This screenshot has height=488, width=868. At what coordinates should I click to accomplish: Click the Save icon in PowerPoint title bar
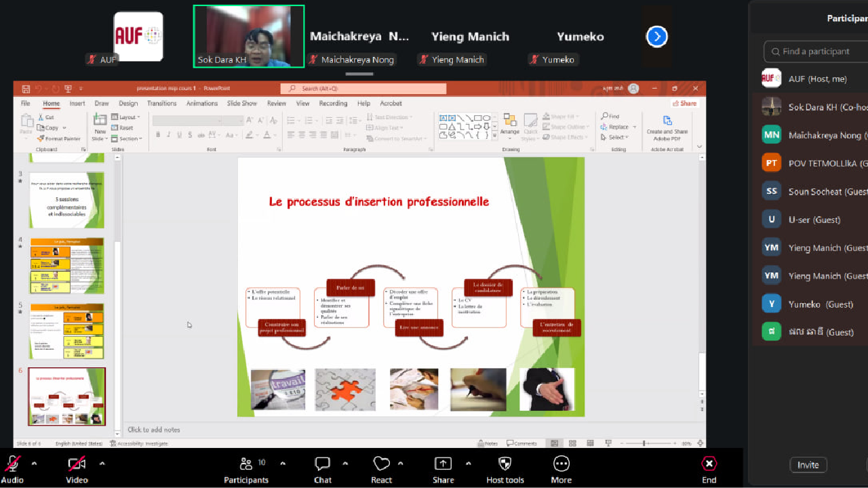click(25, 89)
